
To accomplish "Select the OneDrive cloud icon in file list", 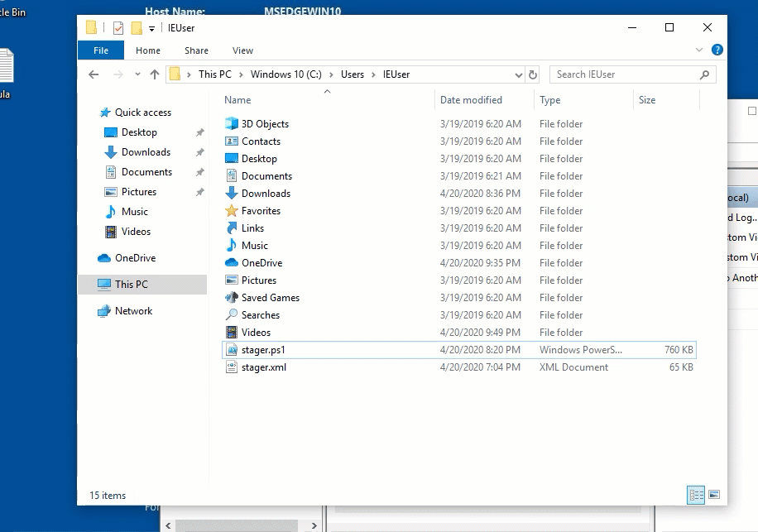I will click(232, 263).
